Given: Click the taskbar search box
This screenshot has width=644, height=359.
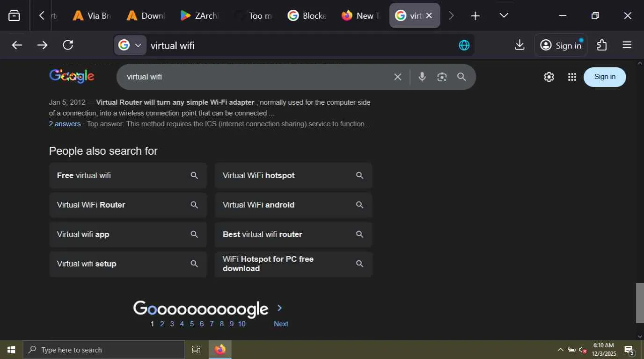Looking at the screenshot, I should point(103,350).
